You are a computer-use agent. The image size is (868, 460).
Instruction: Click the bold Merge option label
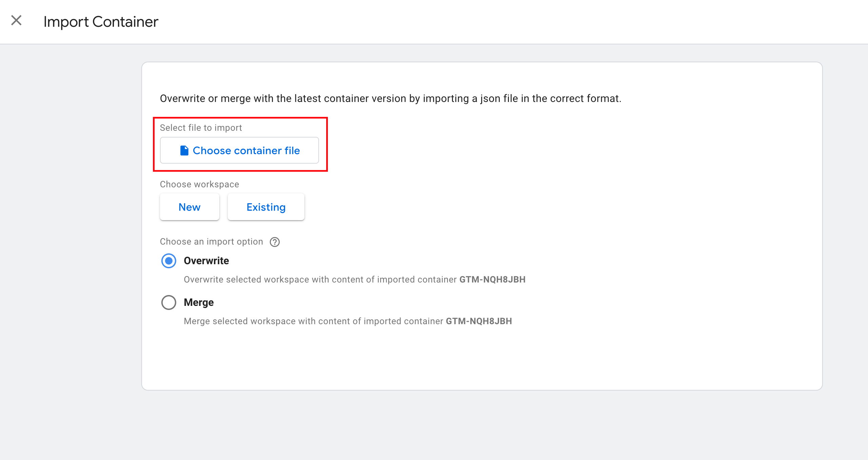[x=199, y=302]
